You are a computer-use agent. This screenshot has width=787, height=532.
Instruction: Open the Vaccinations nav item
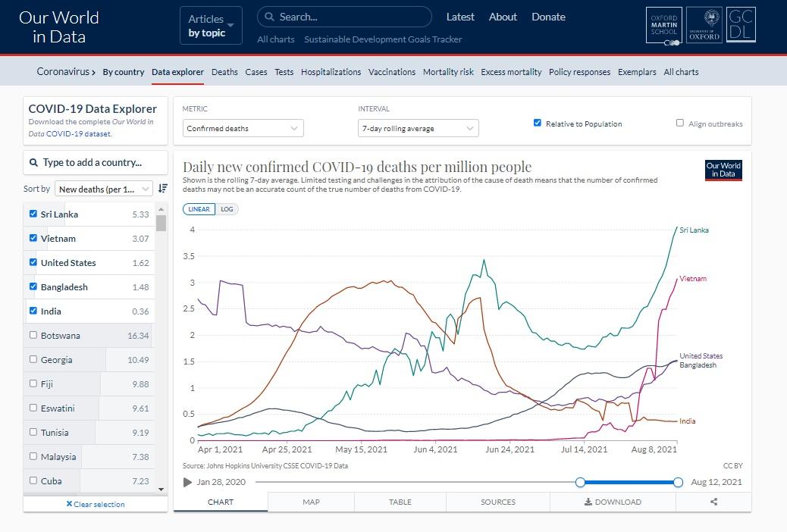(392, 72)
